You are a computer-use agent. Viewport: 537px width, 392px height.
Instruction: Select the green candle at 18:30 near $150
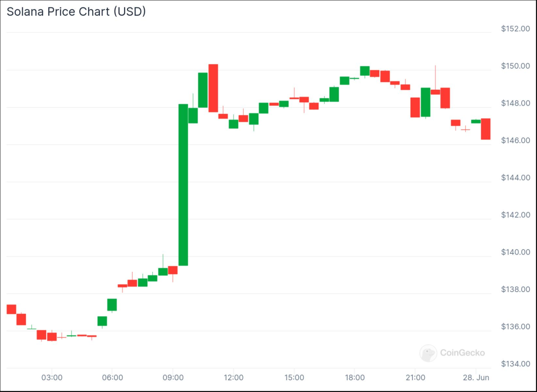pyautogui.click(x=365, y=71)
